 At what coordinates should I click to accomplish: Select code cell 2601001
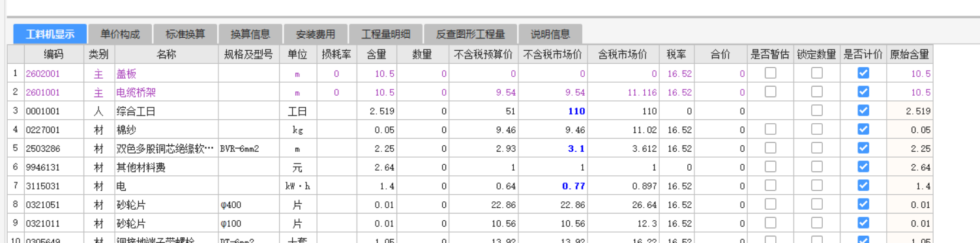(53, 93)
